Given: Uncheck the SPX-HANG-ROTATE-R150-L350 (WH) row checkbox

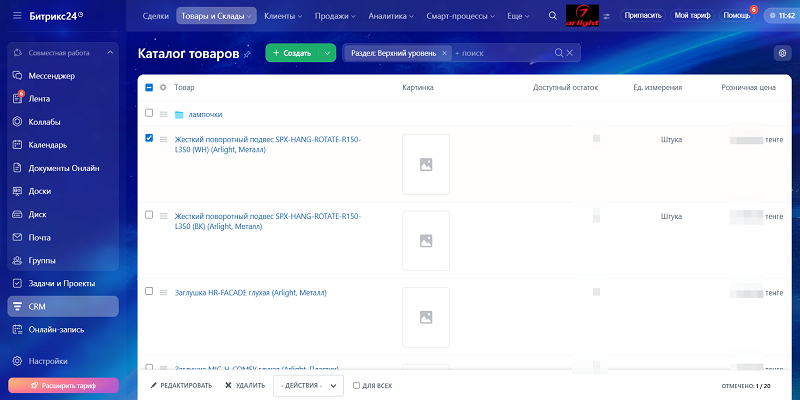Looking at the screenshot, I should click(x=149, y=138).
